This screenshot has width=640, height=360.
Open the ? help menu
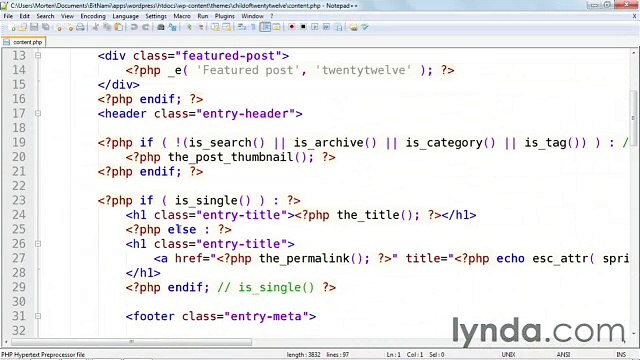coord(271,16)
